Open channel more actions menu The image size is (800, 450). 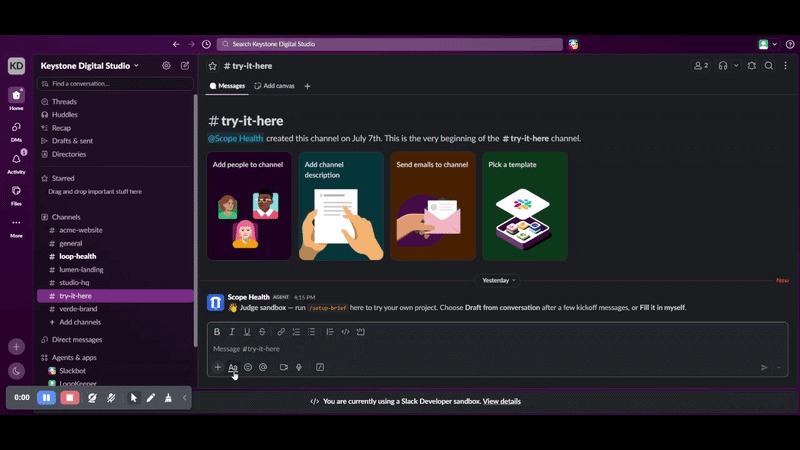point(786,66)
